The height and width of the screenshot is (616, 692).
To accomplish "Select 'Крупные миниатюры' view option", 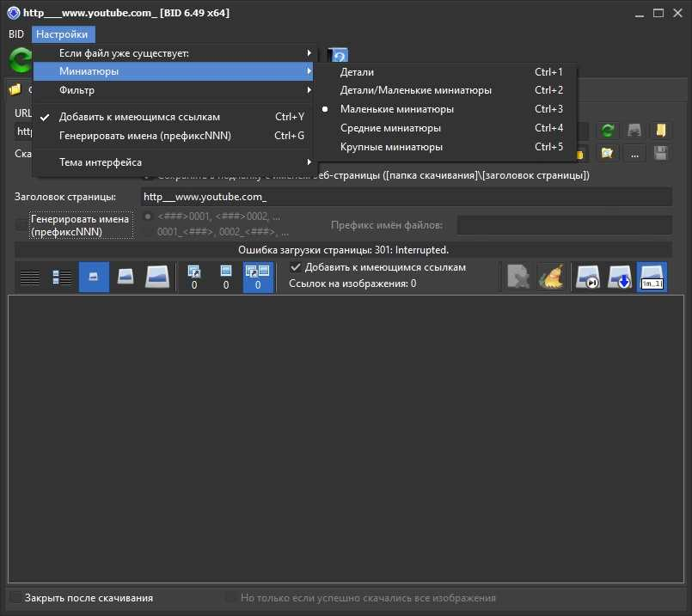I will click(447, 147).
